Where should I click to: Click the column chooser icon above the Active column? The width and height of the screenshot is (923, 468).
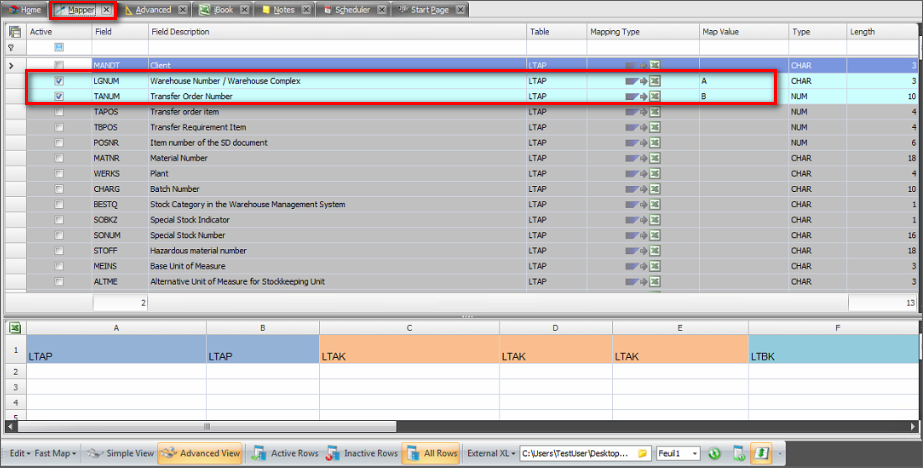(x=15, y=32)
